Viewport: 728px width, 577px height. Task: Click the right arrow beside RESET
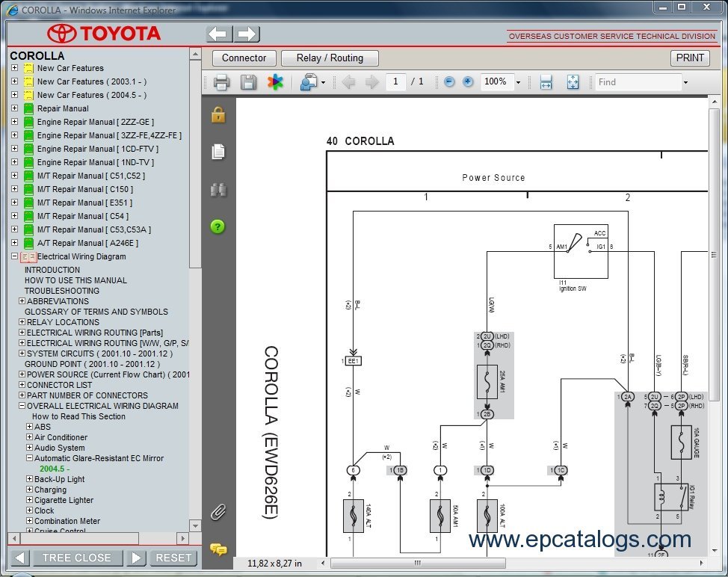(136, 558)
